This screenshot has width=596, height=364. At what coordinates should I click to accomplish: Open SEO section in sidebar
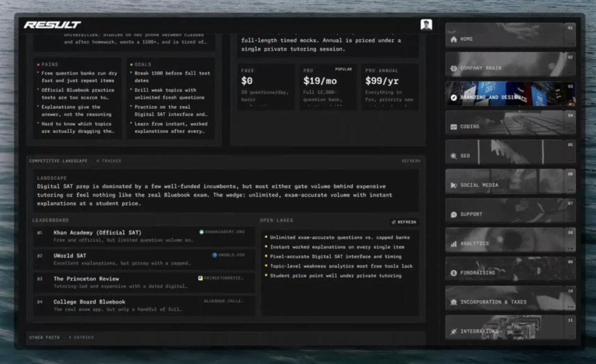[x=510, y=152]
